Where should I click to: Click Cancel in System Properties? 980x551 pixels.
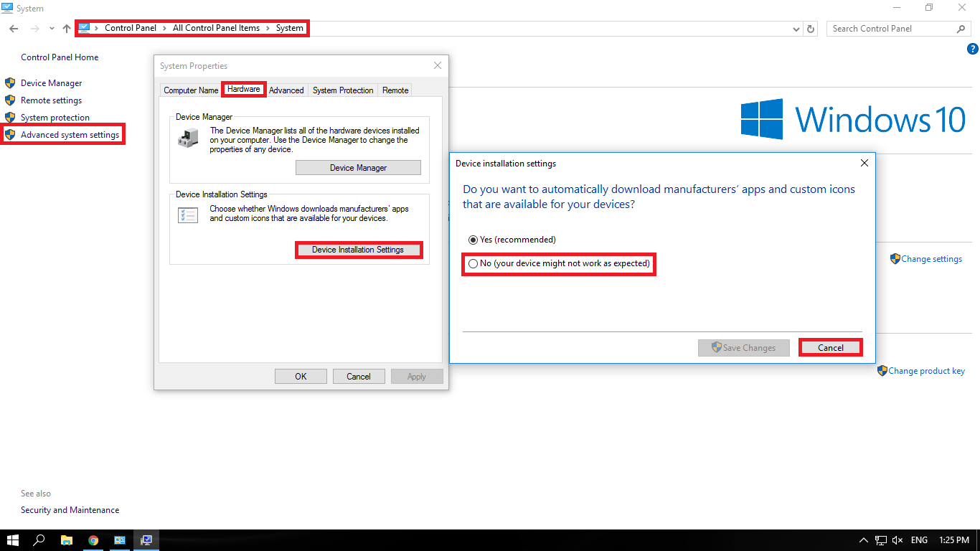(359, 377)
